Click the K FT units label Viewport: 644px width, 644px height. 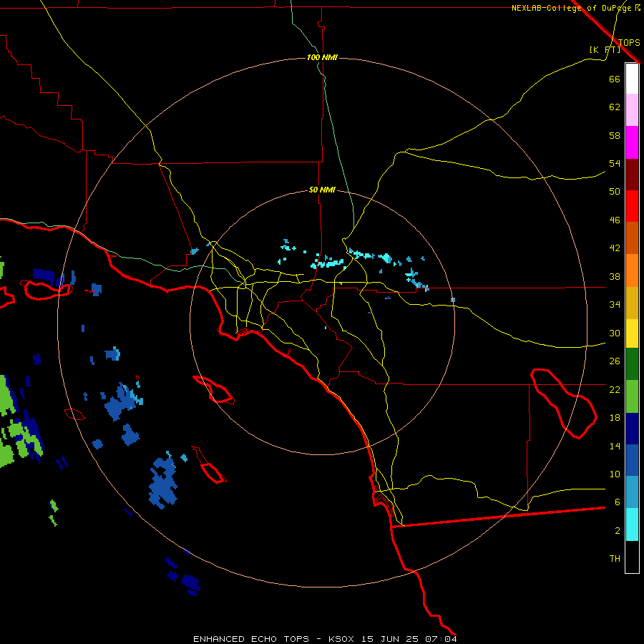click(x=605, y=50)
